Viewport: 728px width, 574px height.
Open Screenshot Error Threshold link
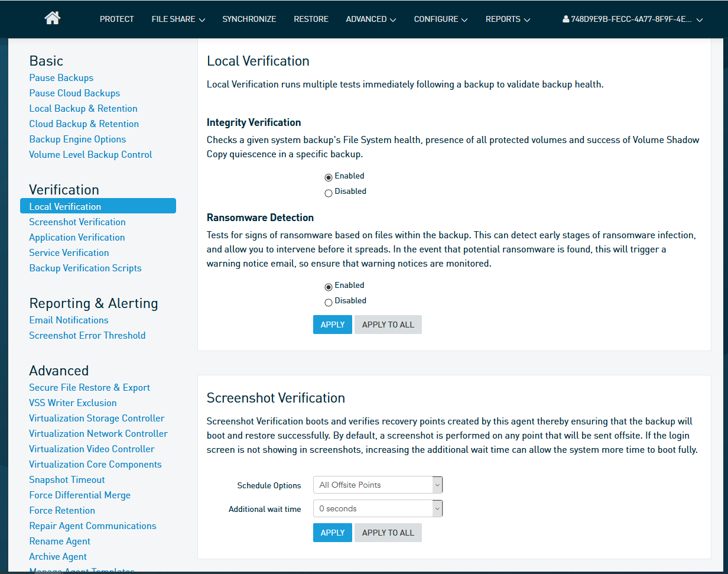tap(87, 335)
